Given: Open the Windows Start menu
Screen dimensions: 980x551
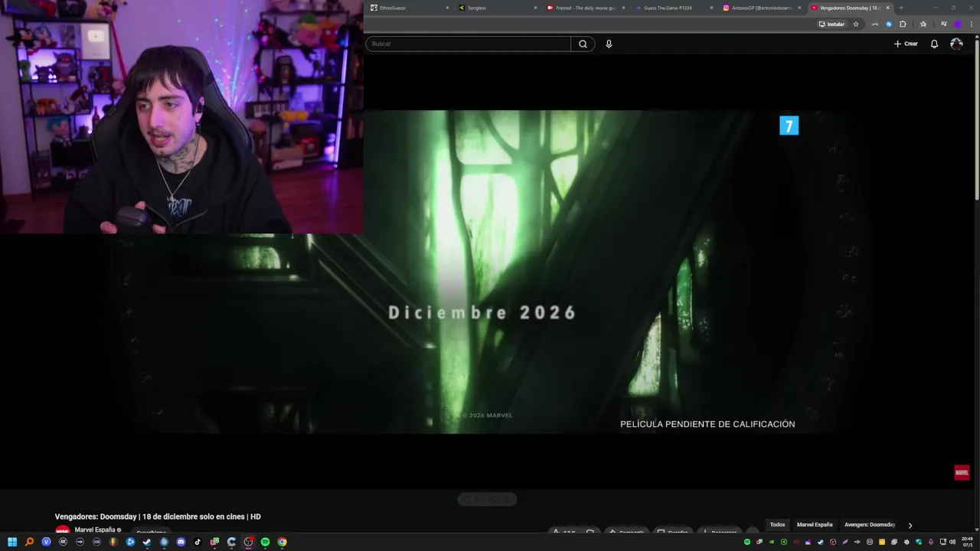Looking at the screenshot, I should click(x=12, y=542).
